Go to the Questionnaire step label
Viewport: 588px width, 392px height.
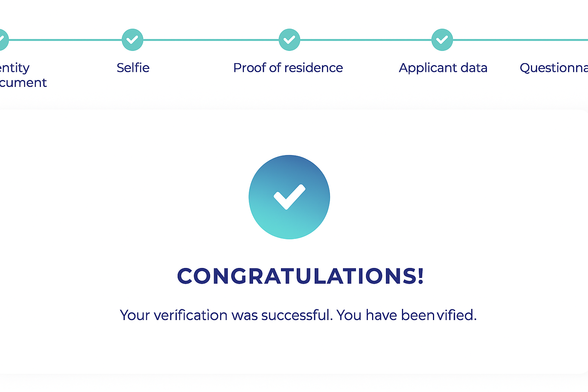pyautogui.click(x=554, y=68)
